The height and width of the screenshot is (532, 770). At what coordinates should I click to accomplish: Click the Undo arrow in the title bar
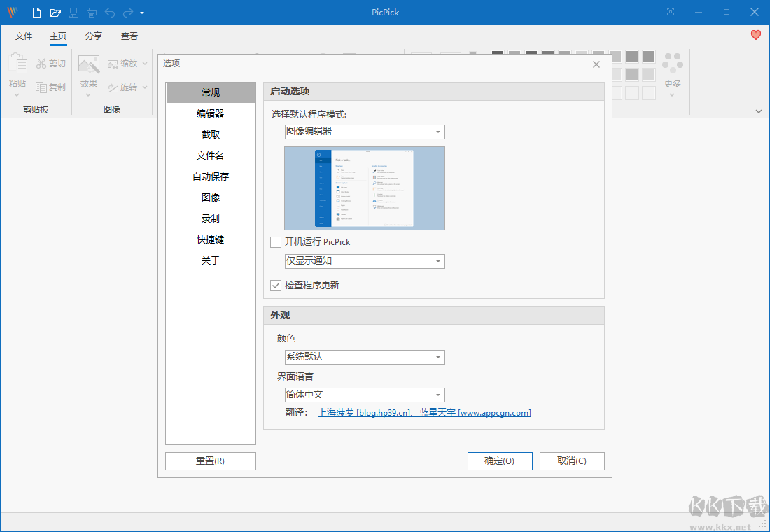109,13
